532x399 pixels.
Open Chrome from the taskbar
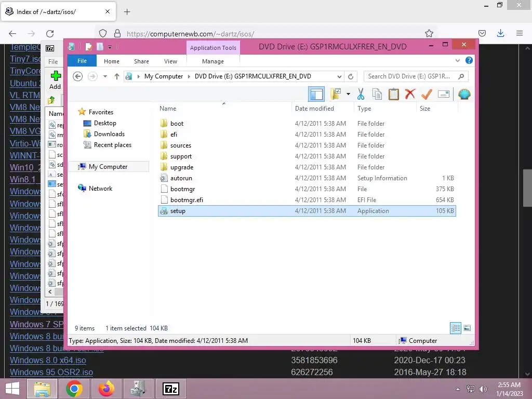pos(74,389)
